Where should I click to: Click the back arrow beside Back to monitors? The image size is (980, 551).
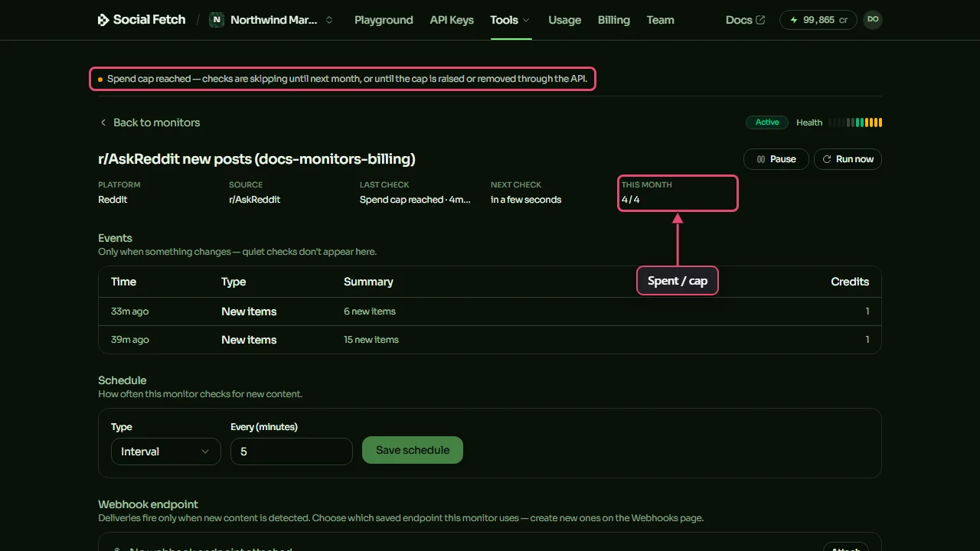tap(103, 122)
